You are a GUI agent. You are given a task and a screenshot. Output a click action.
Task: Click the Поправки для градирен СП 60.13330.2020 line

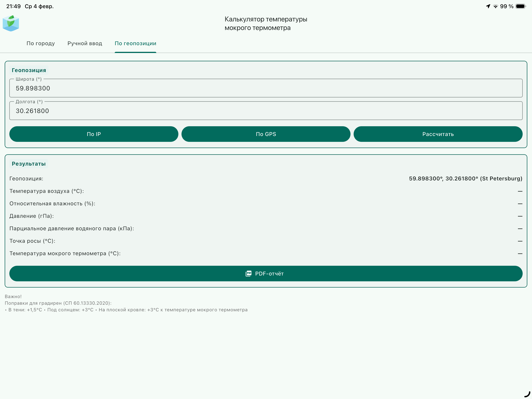pyautogui.click(x=58, y=303)
